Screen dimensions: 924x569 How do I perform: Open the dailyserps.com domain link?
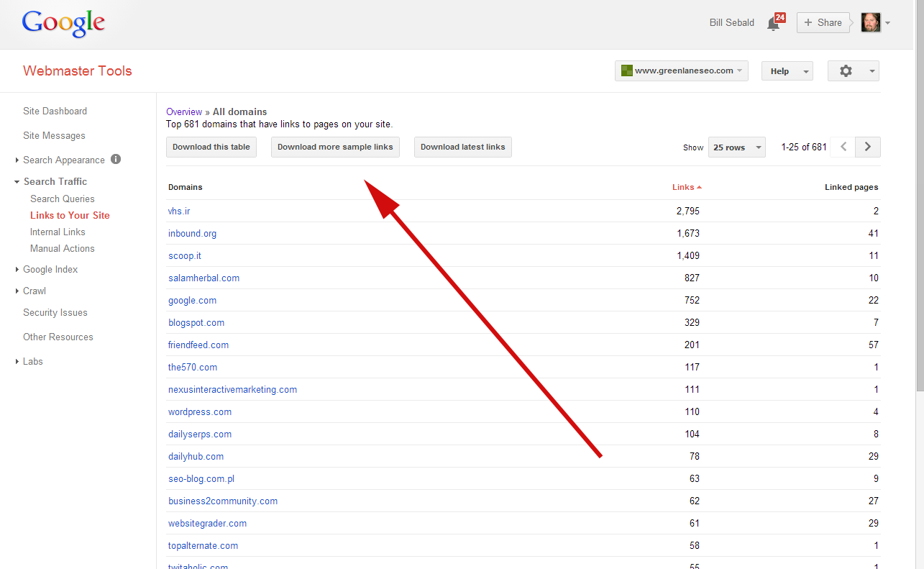[200, 434]
